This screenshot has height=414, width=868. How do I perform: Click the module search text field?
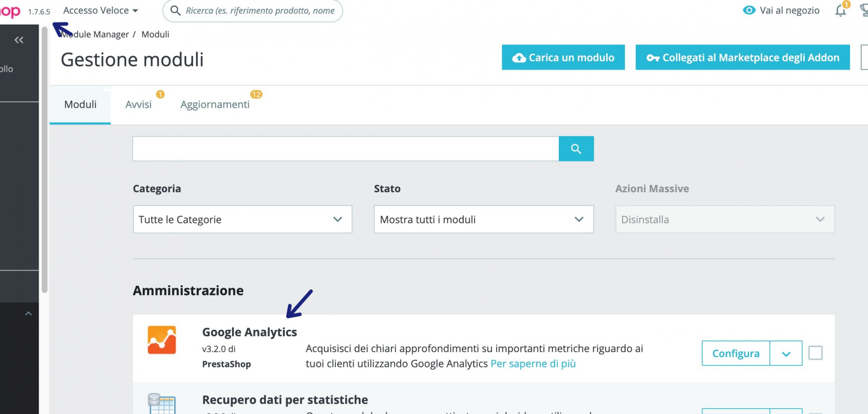pos(345,149)
